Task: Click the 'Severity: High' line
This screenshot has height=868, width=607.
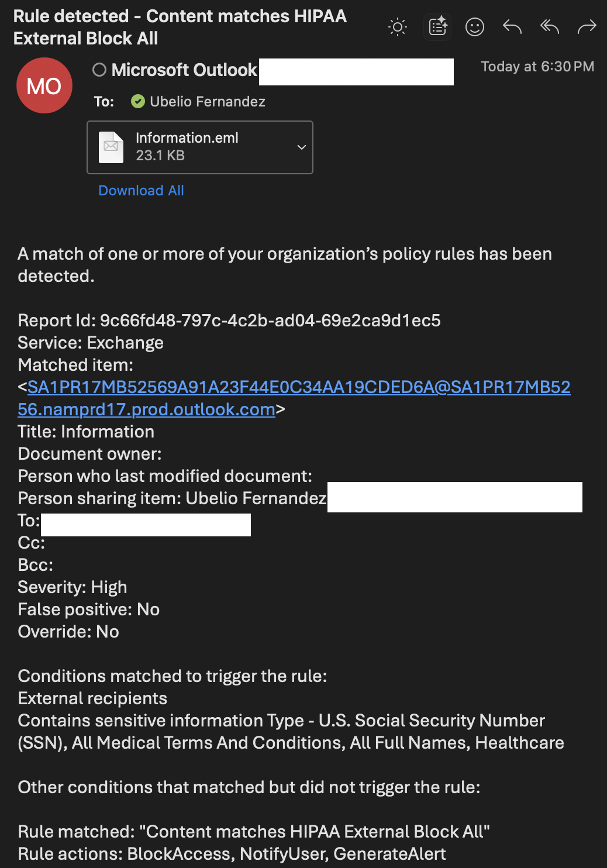Action: coord(73,587)
